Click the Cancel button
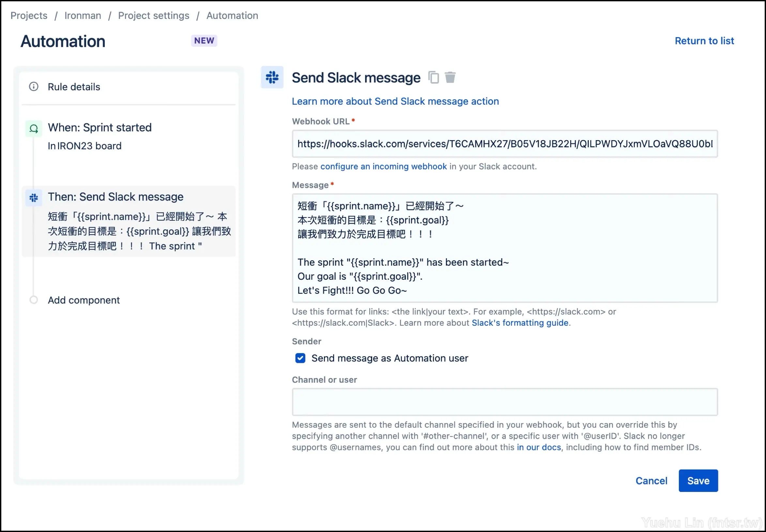 651,481
